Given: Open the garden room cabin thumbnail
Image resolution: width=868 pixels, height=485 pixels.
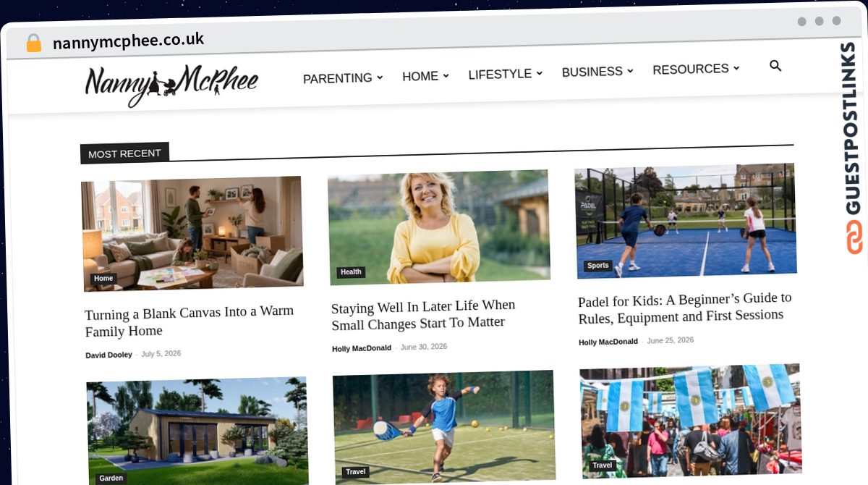Looking at the screenshot, I should click(x=197, y=431).
